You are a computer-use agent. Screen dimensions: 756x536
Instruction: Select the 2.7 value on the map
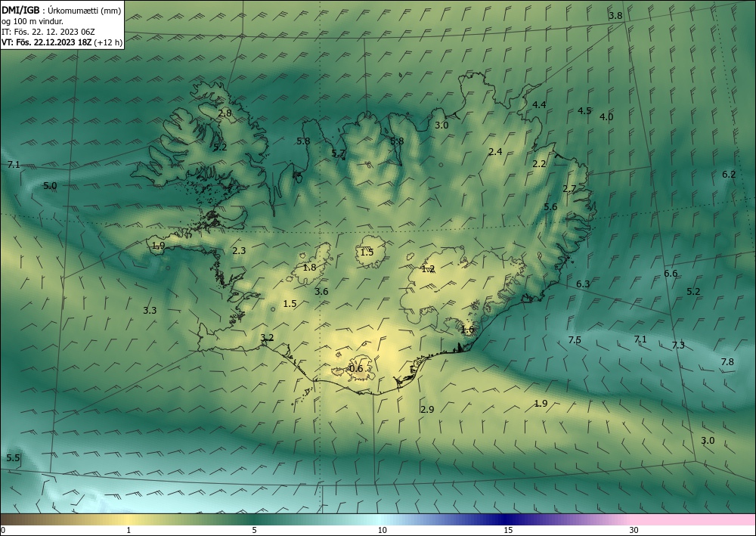[569, 189]
